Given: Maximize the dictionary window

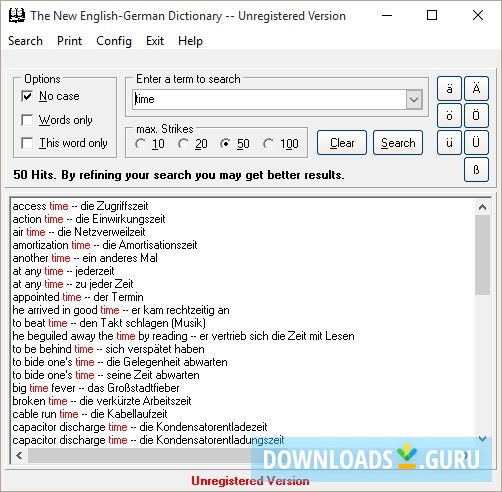Looking at the screenshot, I should (432, 15).
